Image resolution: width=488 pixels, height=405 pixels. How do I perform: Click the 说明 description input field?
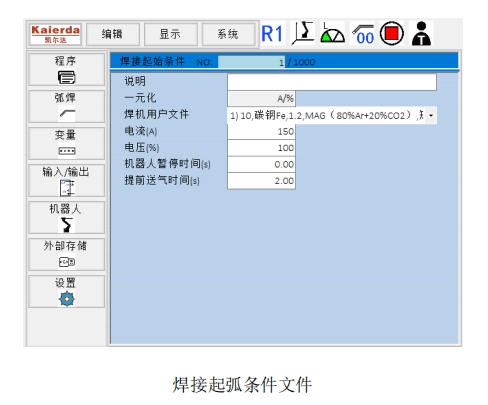(332, 82)
